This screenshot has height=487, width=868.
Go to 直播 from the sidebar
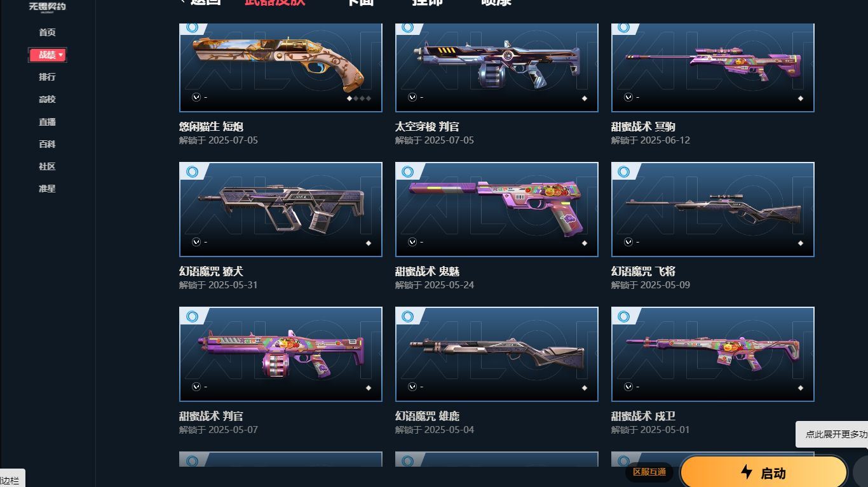(47, 122)
